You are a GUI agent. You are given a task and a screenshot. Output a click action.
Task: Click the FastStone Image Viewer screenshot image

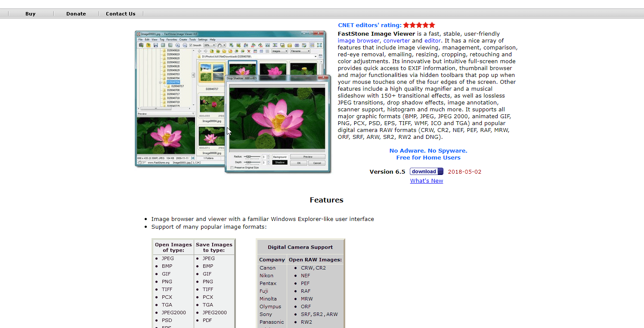[233, 102]
